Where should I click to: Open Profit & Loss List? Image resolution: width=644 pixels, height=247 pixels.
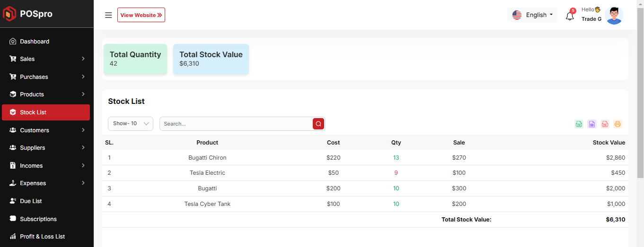[x=42, y=237]
